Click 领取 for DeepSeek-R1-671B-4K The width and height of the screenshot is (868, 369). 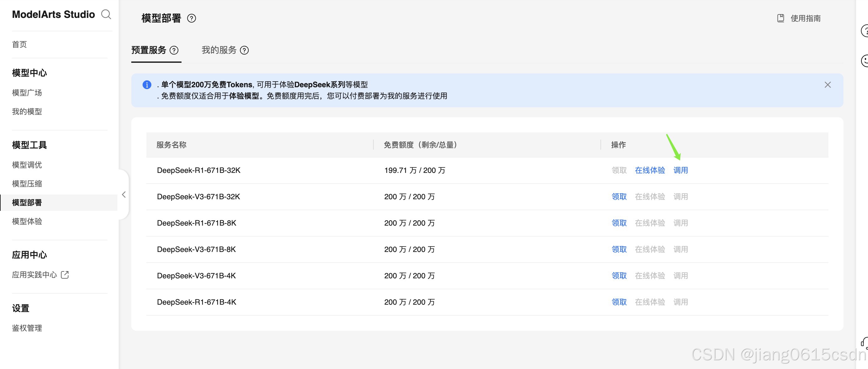619,302
